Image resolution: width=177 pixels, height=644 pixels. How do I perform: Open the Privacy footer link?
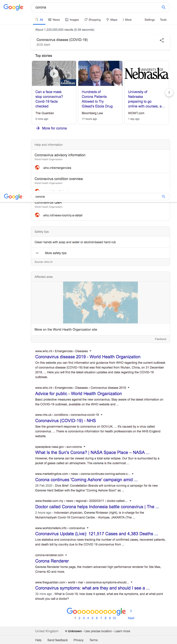tap(78, 640)
